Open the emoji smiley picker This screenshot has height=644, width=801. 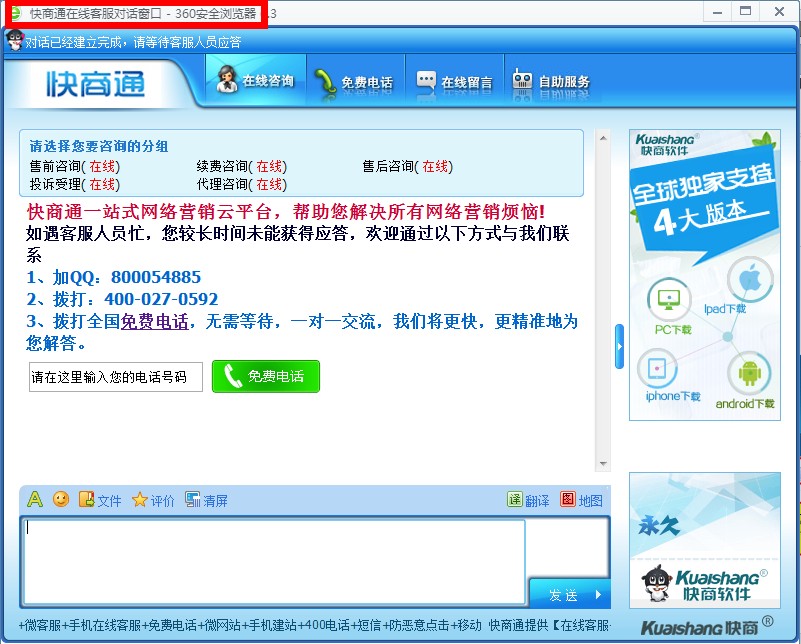61,499
